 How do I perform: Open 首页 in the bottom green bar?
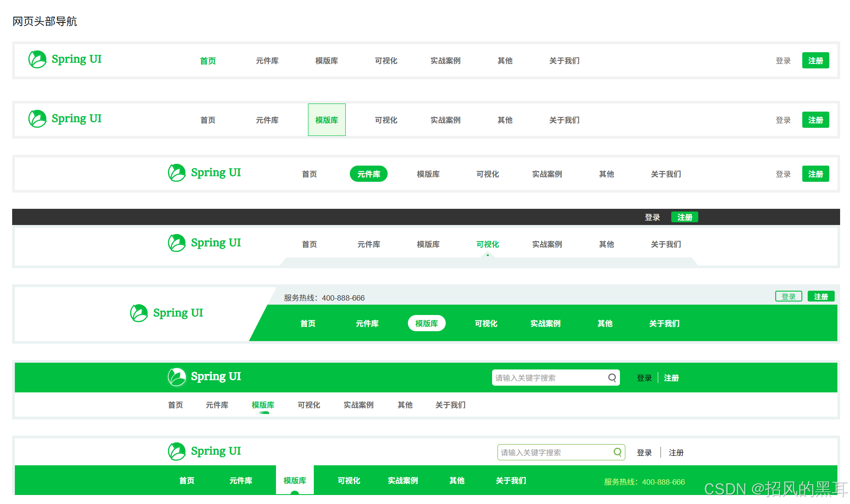point(187,481)
